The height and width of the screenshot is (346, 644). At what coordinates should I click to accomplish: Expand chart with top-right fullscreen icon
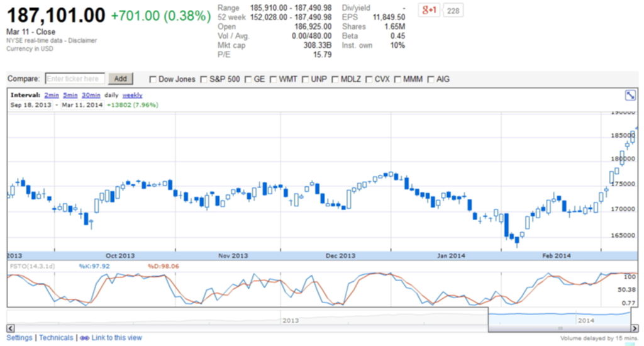pos(630,96)
